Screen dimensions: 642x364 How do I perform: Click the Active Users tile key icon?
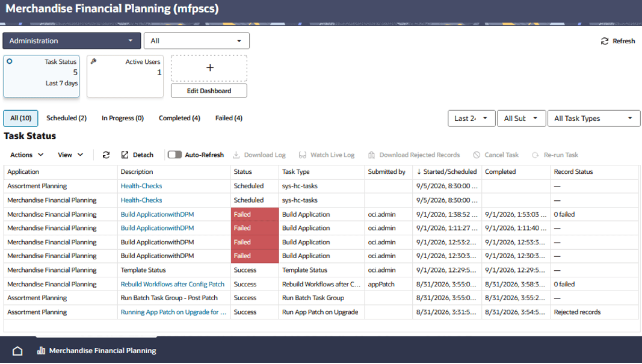93,61
